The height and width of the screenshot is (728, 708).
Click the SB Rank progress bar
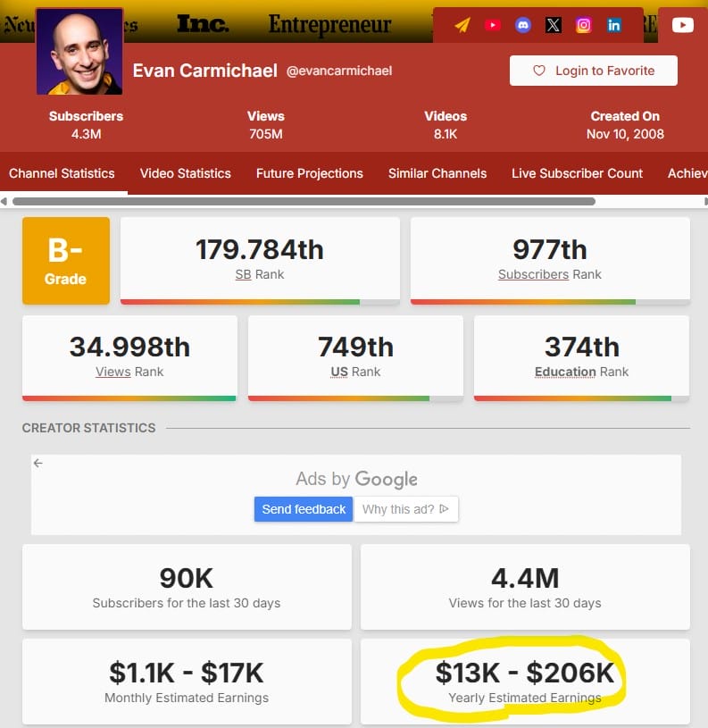pos(260,302)
